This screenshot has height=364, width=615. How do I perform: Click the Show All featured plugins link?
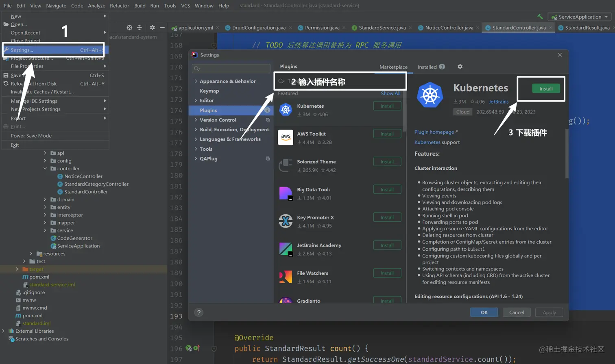click(390, 93)
